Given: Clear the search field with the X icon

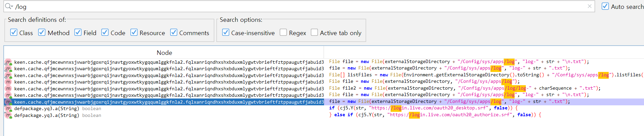Looking at the screenshot, I should [x=590, y=6].
